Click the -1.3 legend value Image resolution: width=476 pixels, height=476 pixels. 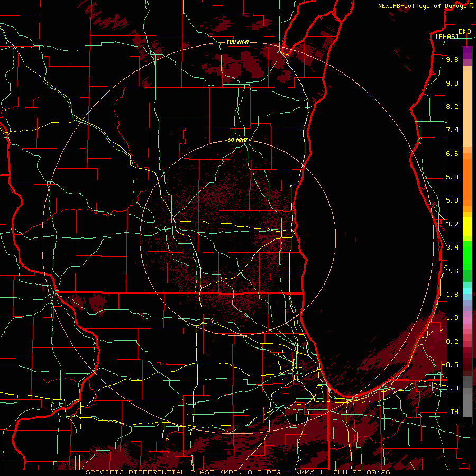(451, 388)
